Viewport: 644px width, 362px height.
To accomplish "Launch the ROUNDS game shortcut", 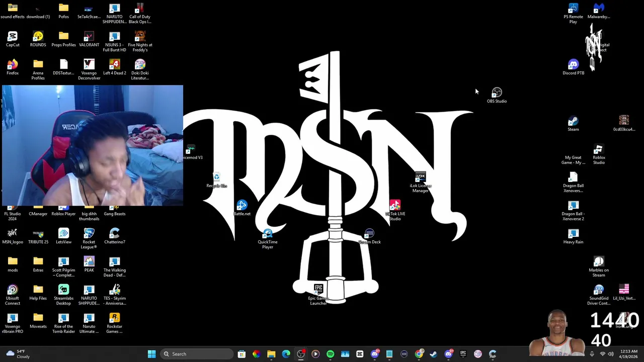I will (x=38, y=39).
